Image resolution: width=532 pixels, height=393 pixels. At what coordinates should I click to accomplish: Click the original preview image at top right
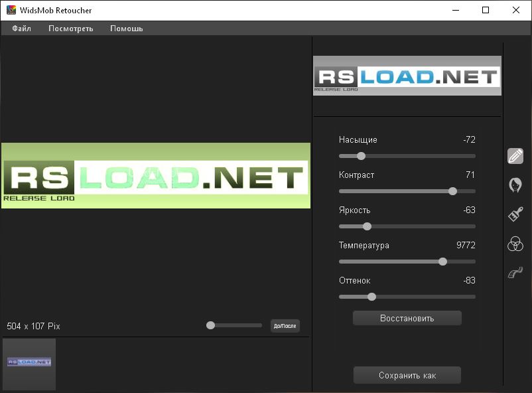point(407,76)
